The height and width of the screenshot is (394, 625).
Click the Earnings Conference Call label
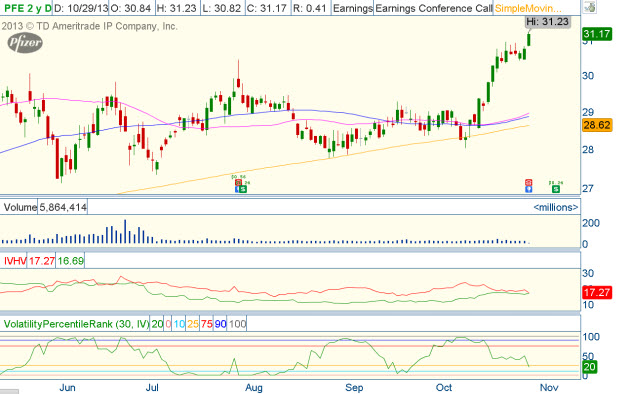click(x=434, y=8)
